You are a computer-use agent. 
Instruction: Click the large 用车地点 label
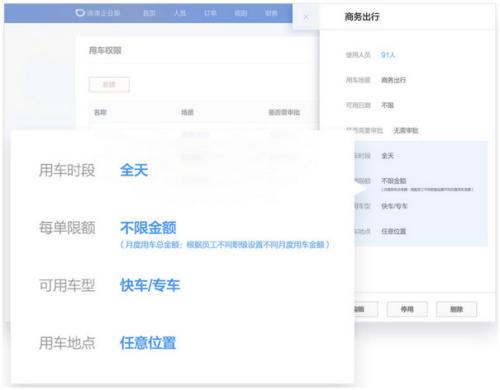pyautogui.click(x=67, y=343)
